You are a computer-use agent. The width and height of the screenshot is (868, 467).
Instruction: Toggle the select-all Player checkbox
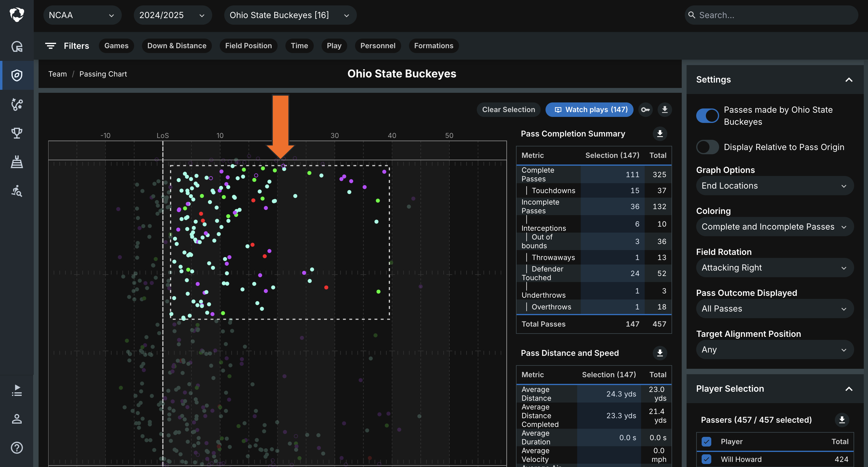click(x=706, y=441)
